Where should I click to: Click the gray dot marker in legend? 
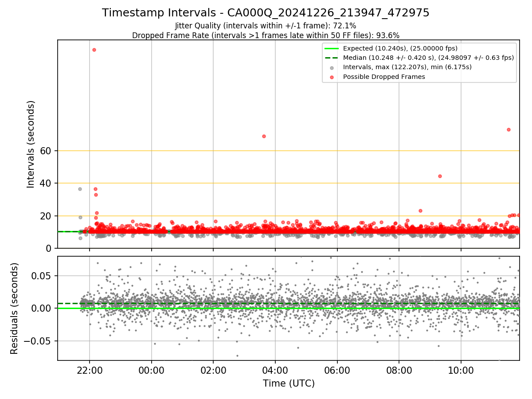coord(332,67)
